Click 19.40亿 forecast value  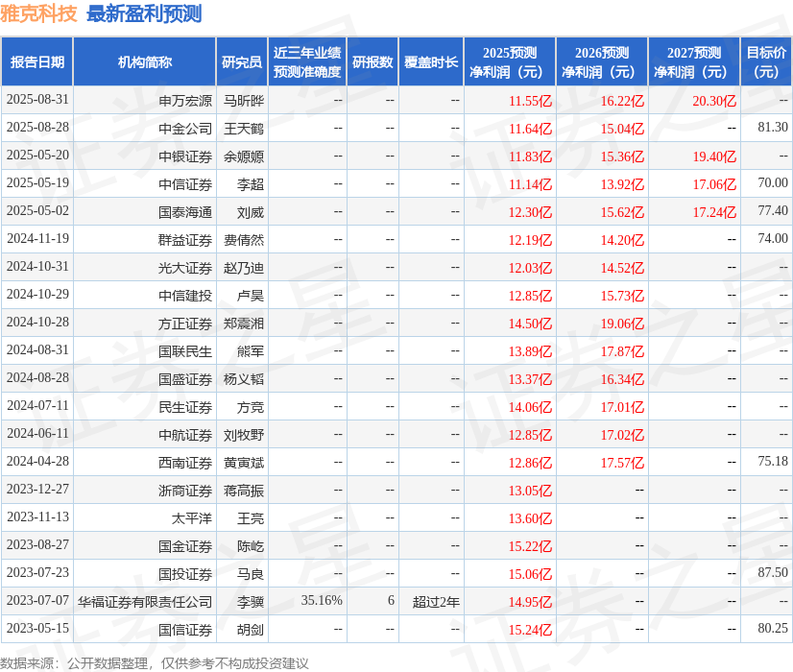[714, 156]
